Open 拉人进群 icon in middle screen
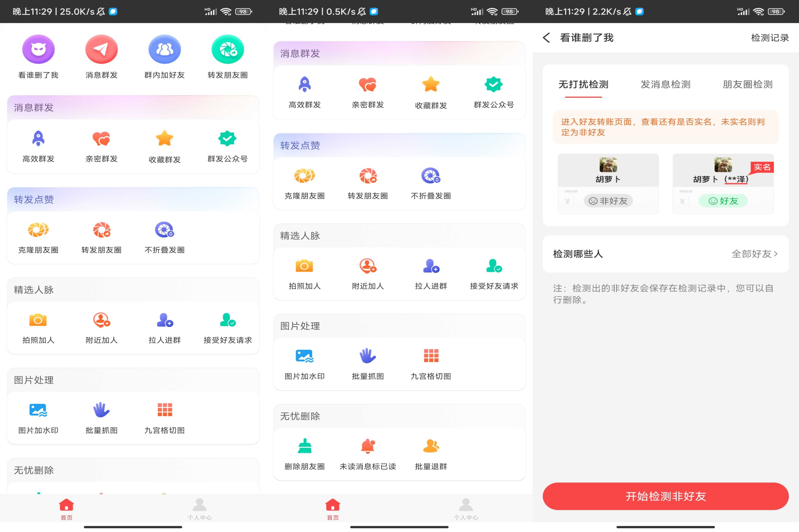Screen dimensions: 799x532 tap(431, 266)
